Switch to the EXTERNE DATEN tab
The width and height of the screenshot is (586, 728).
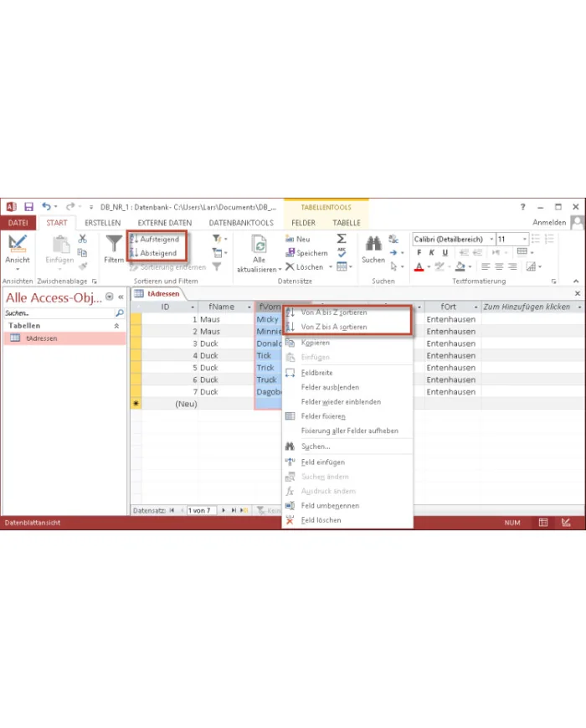pos(165,223)
